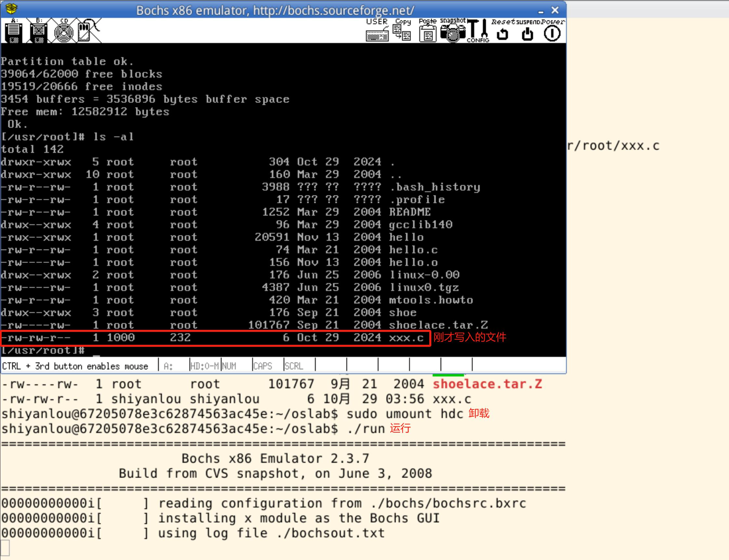Take a snapshot with camera icon
Image resolution: width=729 pixels, height=560 pixels.
[453, 30]
